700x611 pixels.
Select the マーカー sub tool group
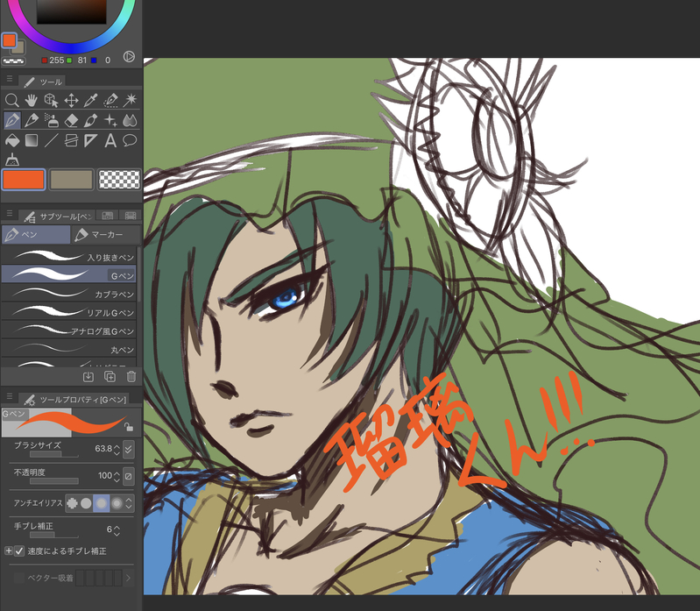click(106, 234)
